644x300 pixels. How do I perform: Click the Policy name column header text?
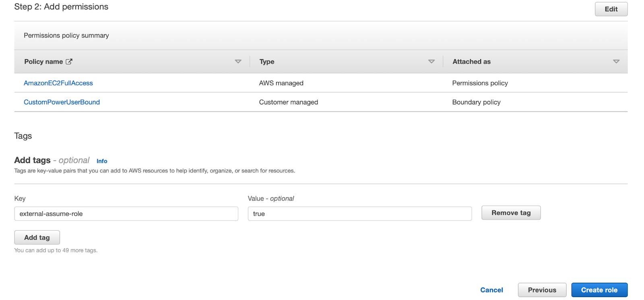click(x=43, y=62)
